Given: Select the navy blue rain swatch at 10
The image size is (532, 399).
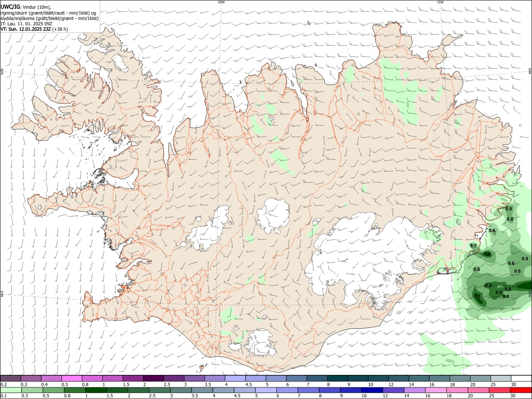Looking at the screenshot, I should (x=372, y=390).
